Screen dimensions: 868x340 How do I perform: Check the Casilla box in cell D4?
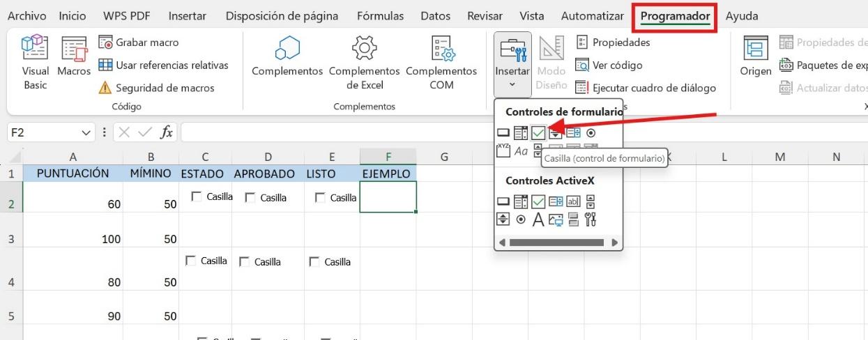[x=244, y=262]
